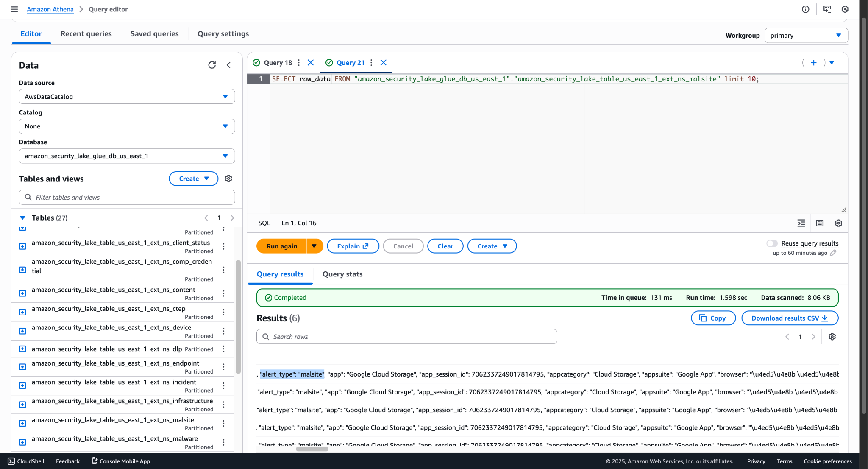
Task: Open the Workgroup primary dropdown
Action: [x=806, y=36]
